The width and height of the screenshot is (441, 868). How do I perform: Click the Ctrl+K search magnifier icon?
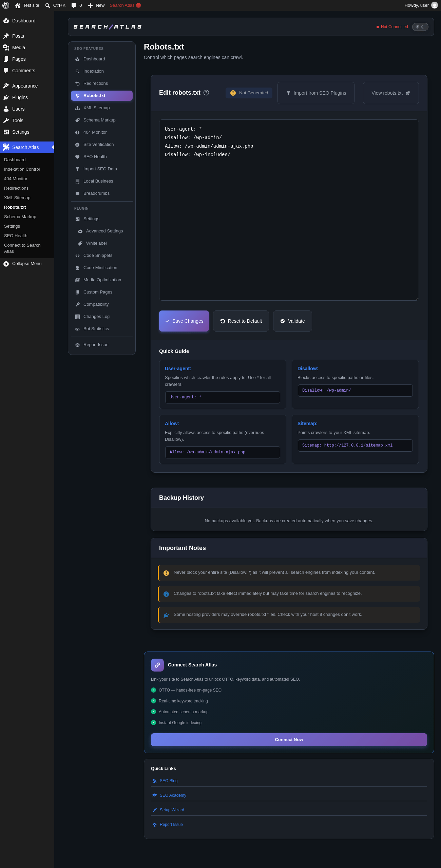tap(48, 5)
